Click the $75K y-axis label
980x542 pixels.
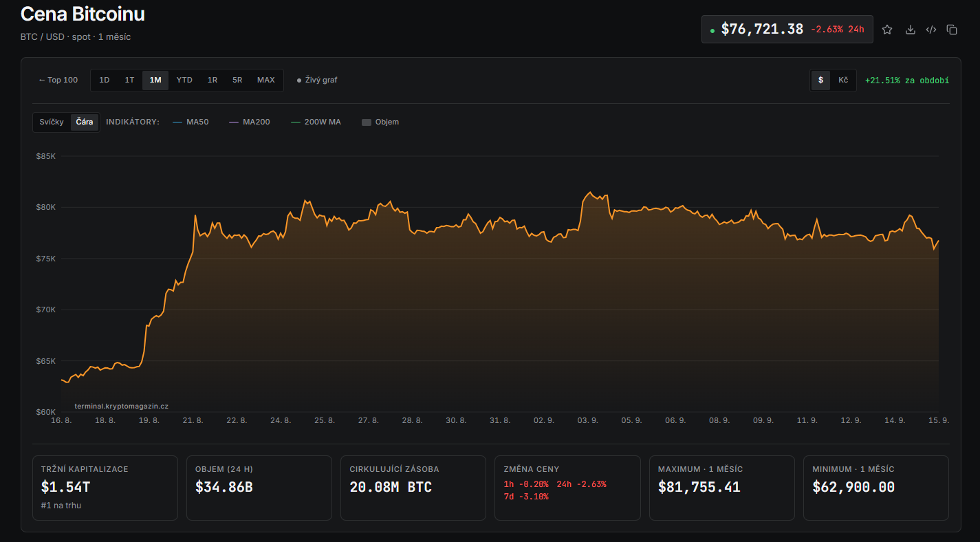pyautogui.click(x=45, y=259)
